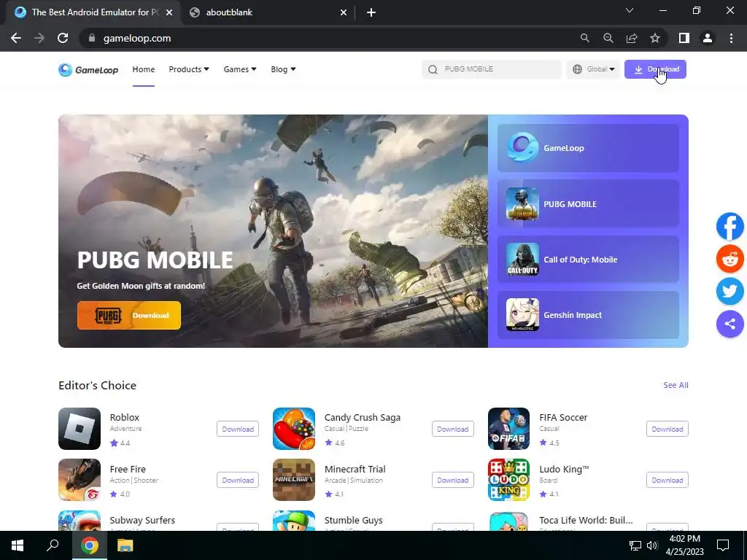Reload the page with the refresh icon
The height and width of the screenshot is (560, 747).
(x=63, y=38)
